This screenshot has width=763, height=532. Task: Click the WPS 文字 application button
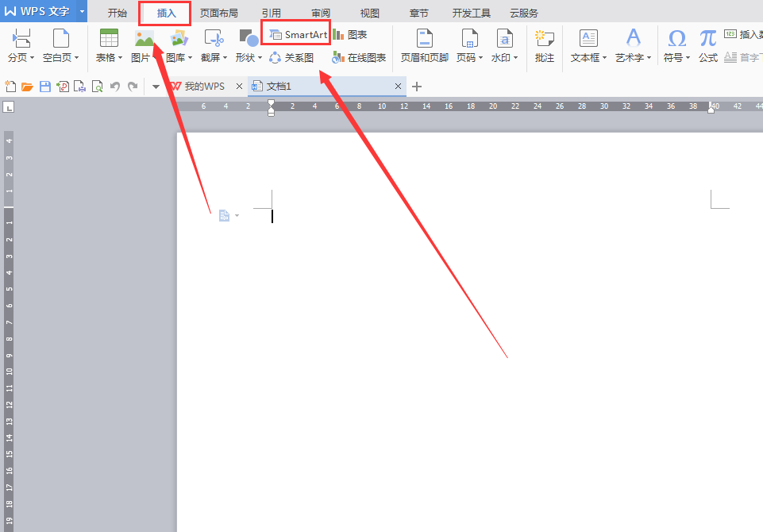(38, 11)
